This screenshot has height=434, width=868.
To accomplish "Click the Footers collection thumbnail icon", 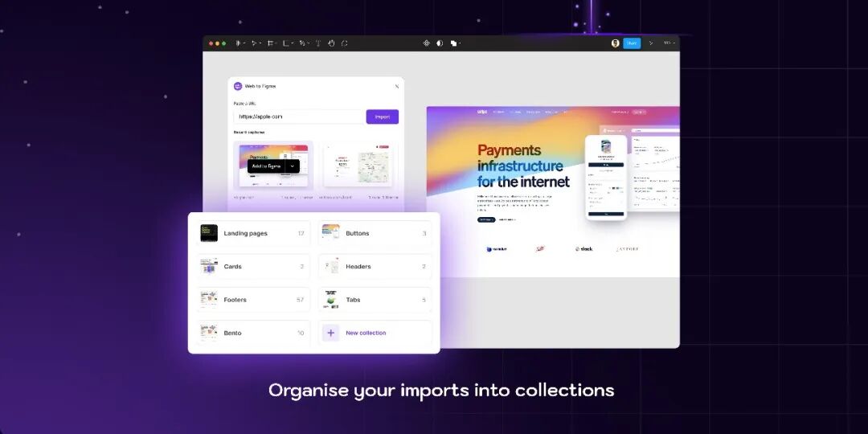I will tap(209, 300).
